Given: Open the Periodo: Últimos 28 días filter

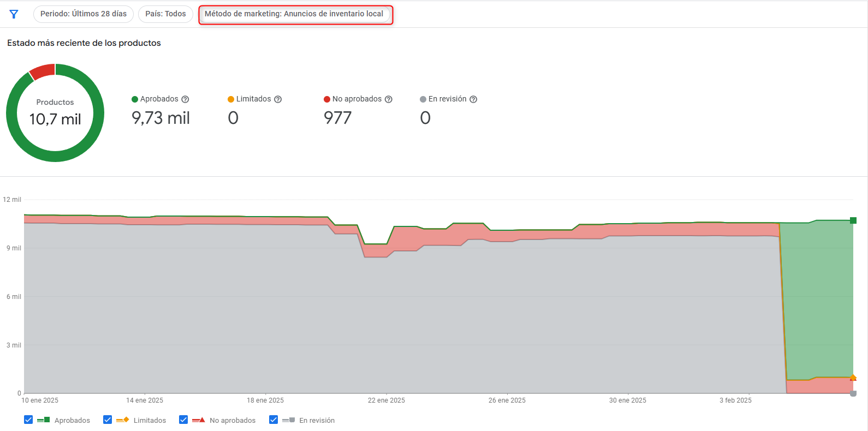Looking at the screenshot, I should coord(84,14).
